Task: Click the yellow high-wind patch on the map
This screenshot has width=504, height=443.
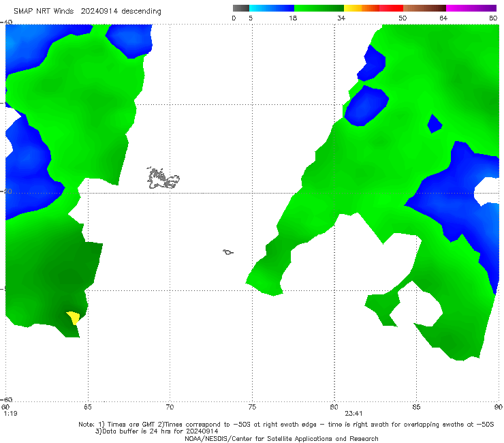Action: 74,318
